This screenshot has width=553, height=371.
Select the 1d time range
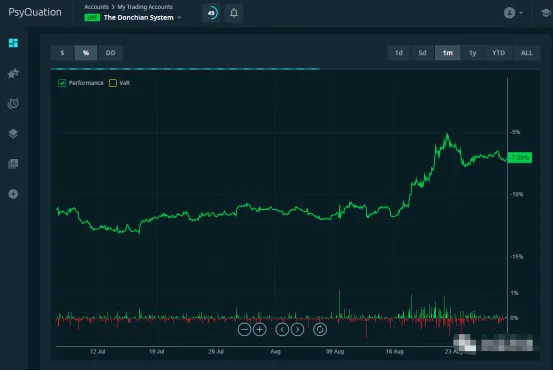[x=399, y=53]
